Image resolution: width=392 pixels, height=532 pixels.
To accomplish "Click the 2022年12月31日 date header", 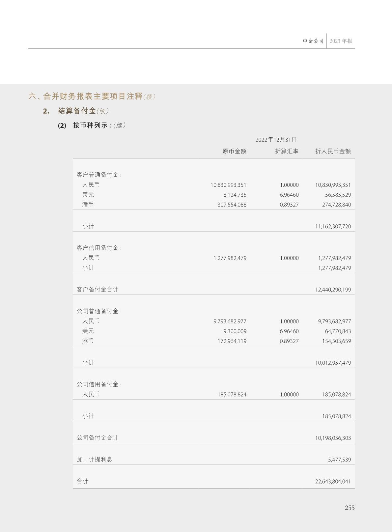I will point(276,140).
